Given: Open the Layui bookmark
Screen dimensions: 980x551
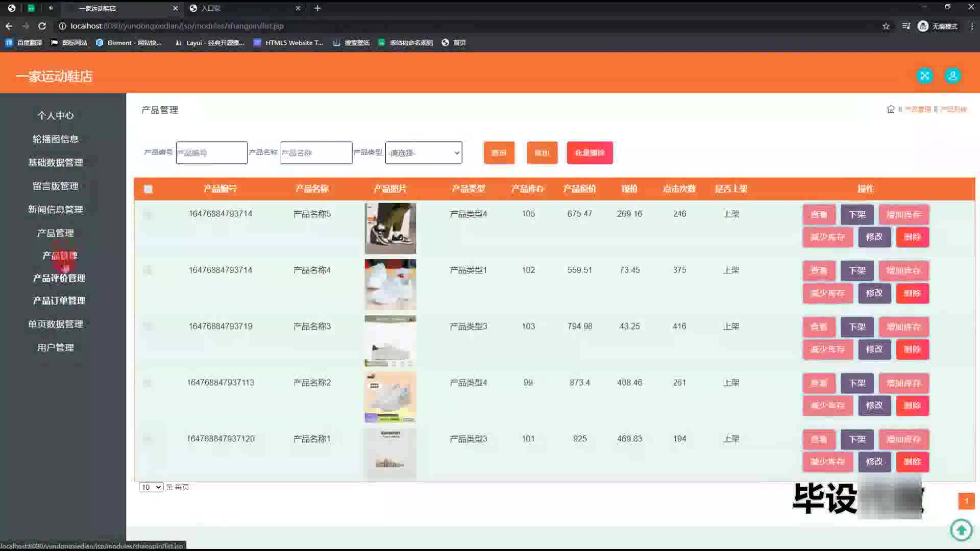Looking at the screenshot, I should point(210,43).
